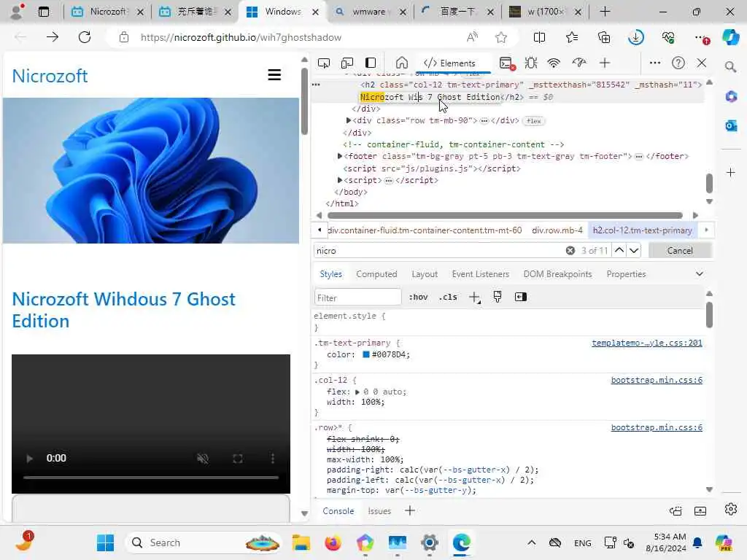Open the Sources bug icon
747x560 pixels.
click(x=531, y=63)
